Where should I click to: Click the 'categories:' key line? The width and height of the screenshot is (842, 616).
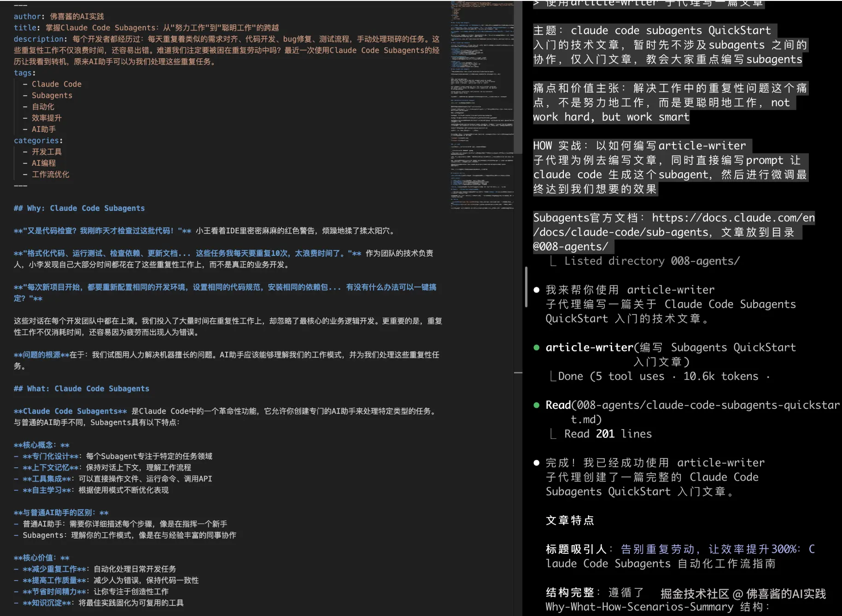38,140
